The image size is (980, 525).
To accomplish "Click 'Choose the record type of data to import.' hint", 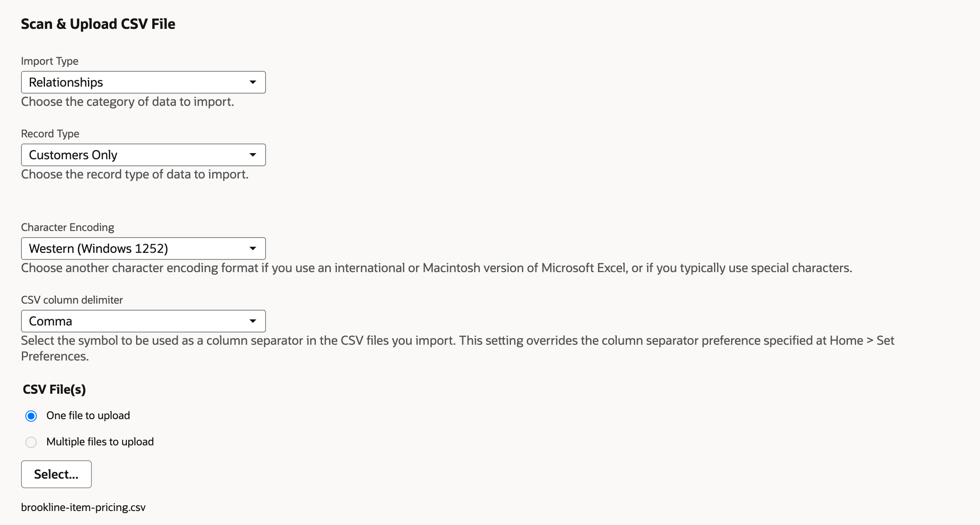I will pyautogui.click(x=135, y=174).
